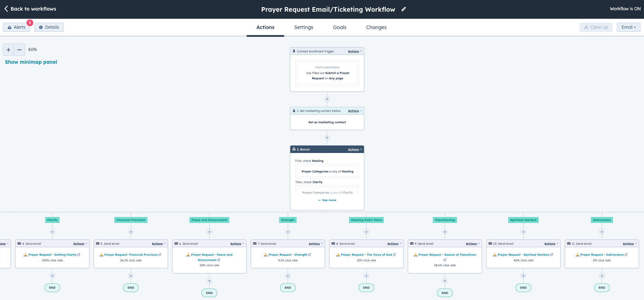Add action under the Strength branch label
Viewport: 644px width, 300px height.
(x=288, y=232)
